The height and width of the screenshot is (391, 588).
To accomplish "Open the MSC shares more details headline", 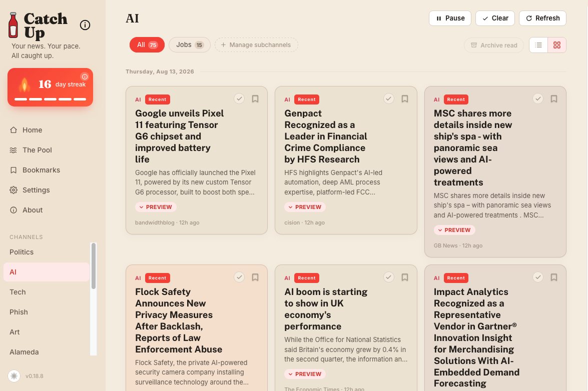I will coord(473,148).
